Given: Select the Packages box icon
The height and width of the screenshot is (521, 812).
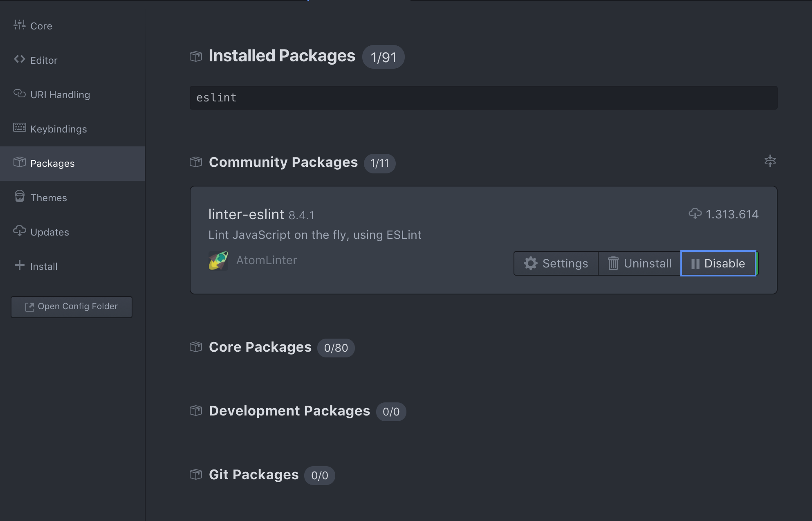Looking at the screenshot, I should 19,162.
